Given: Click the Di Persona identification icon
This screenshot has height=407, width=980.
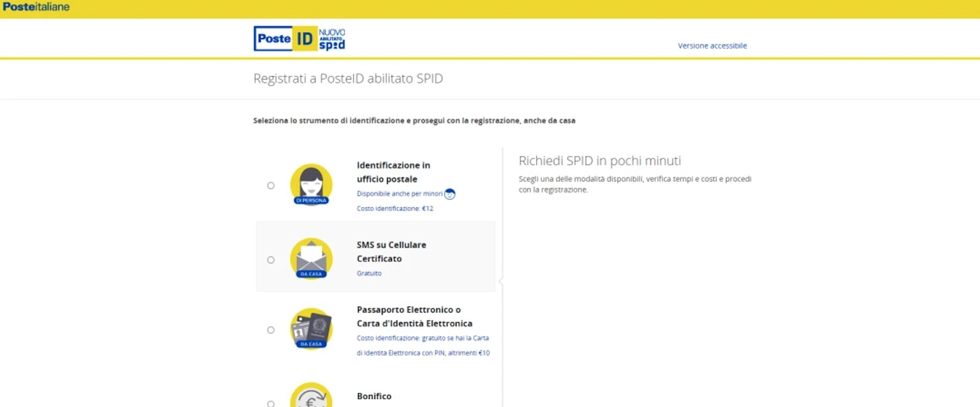Looking at the screenshot, I should coord(311,184).
